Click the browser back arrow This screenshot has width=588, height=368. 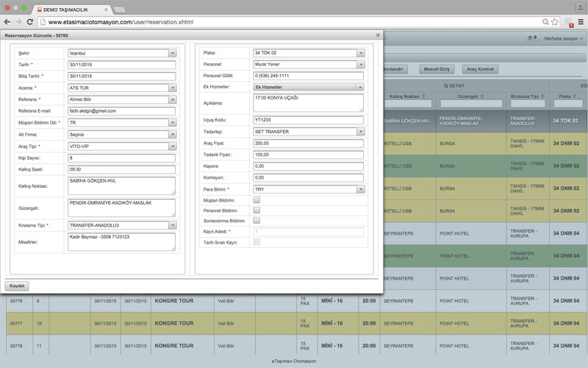click(x=7, y=22)
